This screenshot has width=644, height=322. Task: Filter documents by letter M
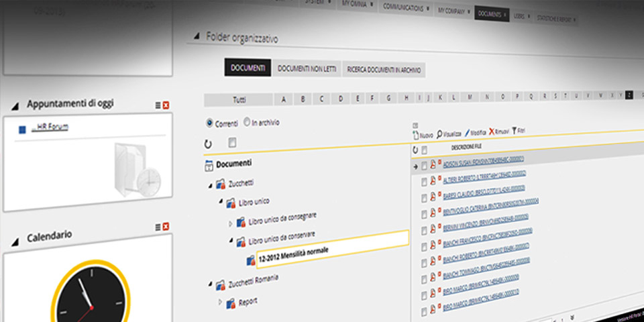coord(470,97)
